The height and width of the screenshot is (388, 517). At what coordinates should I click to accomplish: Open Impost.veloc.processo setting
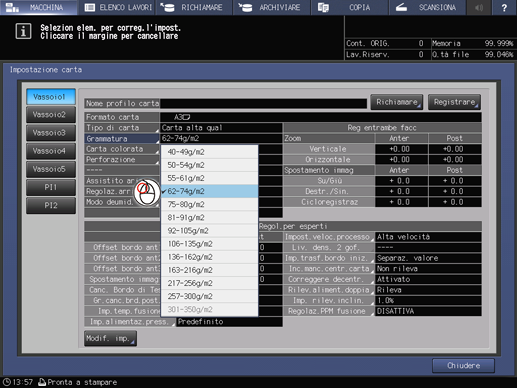pyautogui.click(x=329, y=237)
